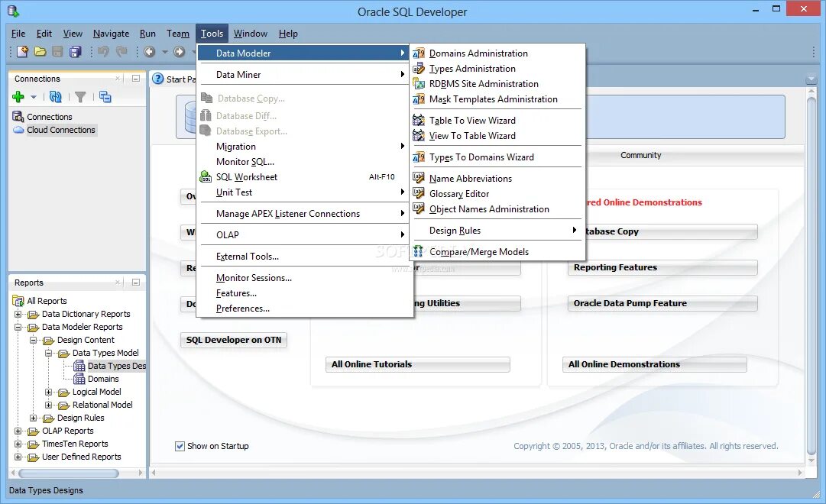Image resolution: width=826 pixels, height=504 pixels.
Task: Switch to the Community tab
Action: pos(640,155)
